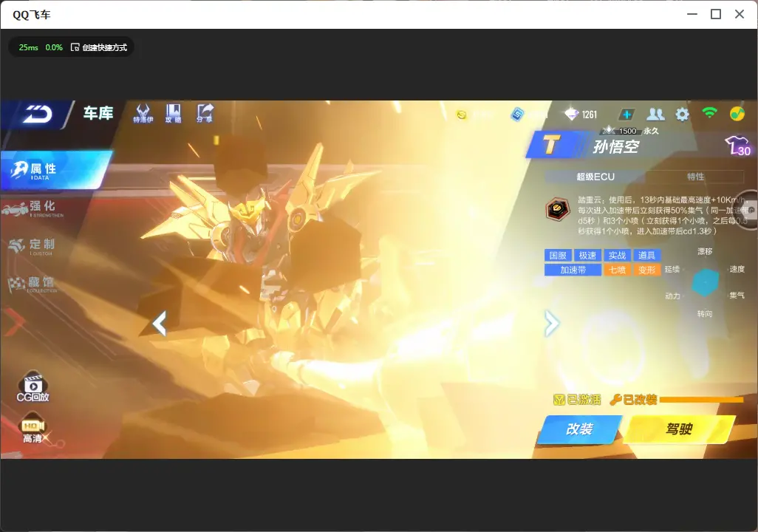758x532 pixels.
Task: Toggle the 高清 HD quality icon
Action: click(33, 428)
